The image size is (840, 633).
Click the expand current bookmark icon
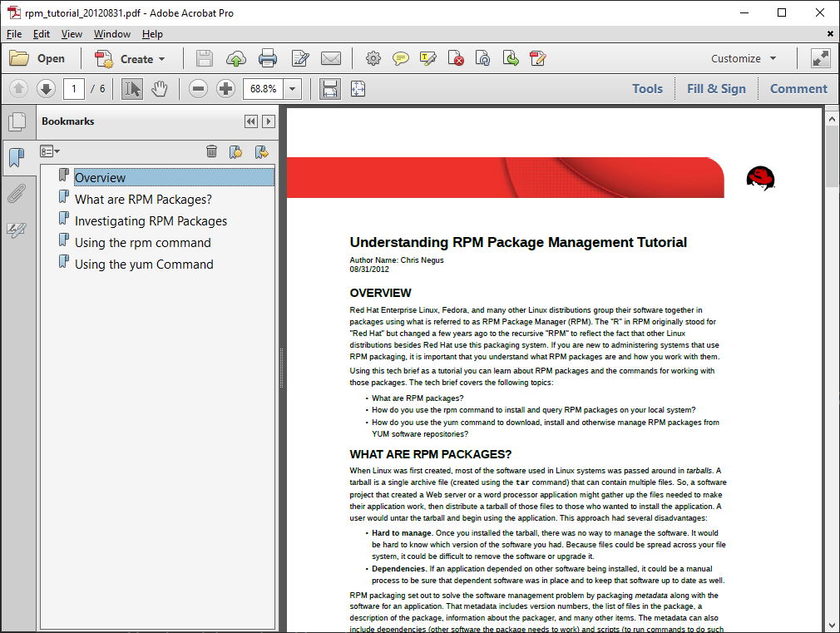pos(262,152)
